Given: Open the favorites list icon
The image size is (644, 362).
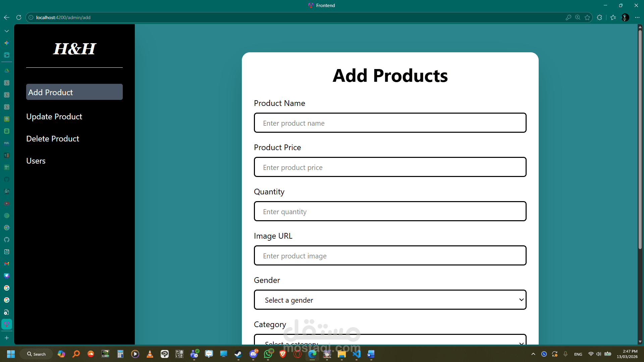Looking at the screenshot, I should pyautogui.click(x=613, y=17).
